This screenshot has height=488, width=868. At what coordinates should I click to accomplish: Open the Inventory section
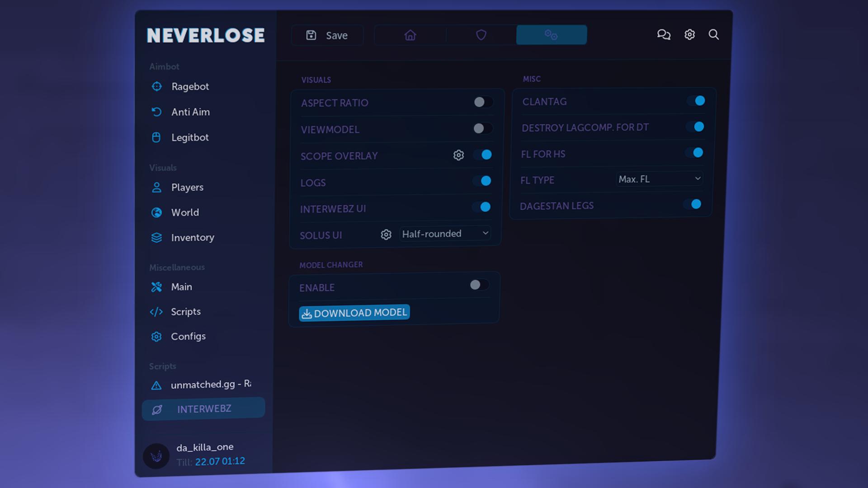(156, 237)
